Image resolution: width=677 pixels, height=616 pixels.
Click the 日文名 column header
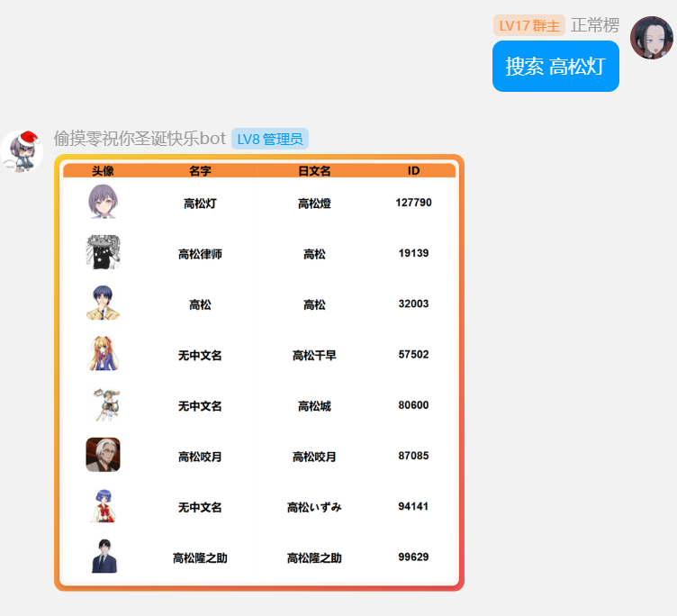314,170
